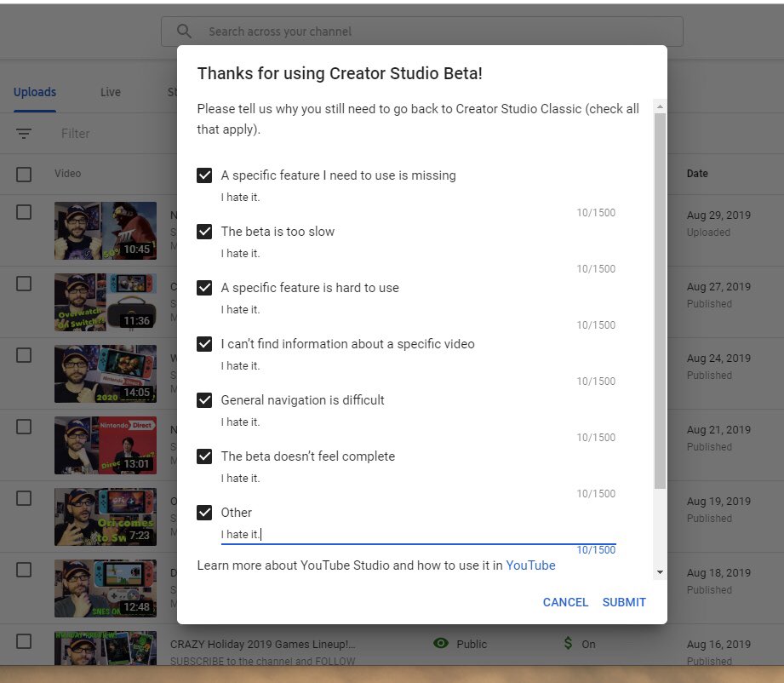Click the SUBMIT button
Screen dimensions: 784x683
point(624,602)
